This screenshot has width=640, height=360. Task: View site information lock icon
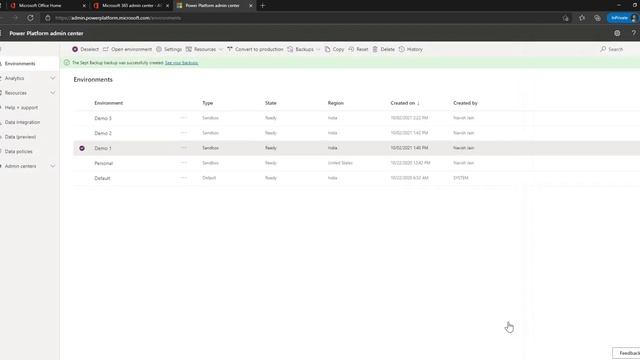48,18
